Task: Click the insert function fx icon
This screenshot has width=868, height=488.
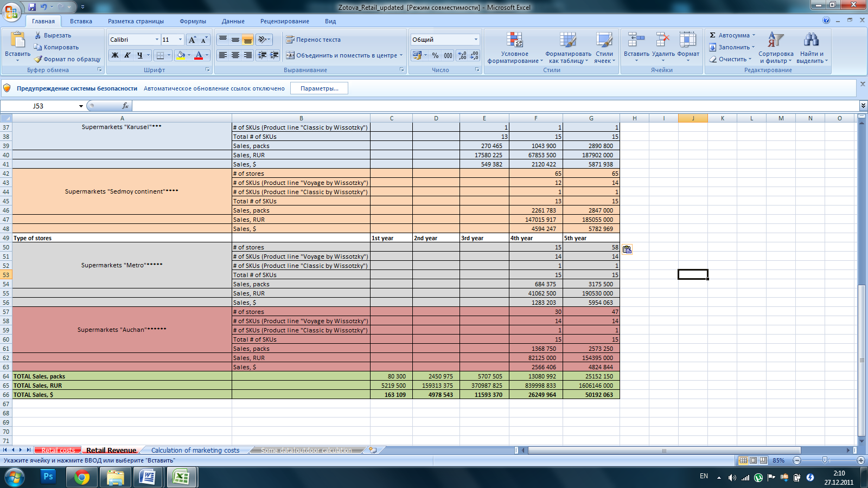Action: [125, 106]
